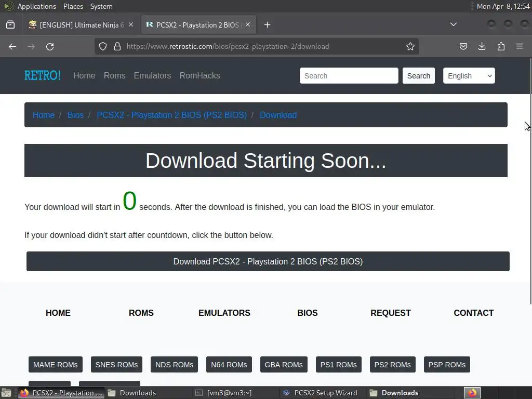This screenshot has width=532, height=399.
Task: Open the footer EMULATORS link
Action: (x=224, y=313)
